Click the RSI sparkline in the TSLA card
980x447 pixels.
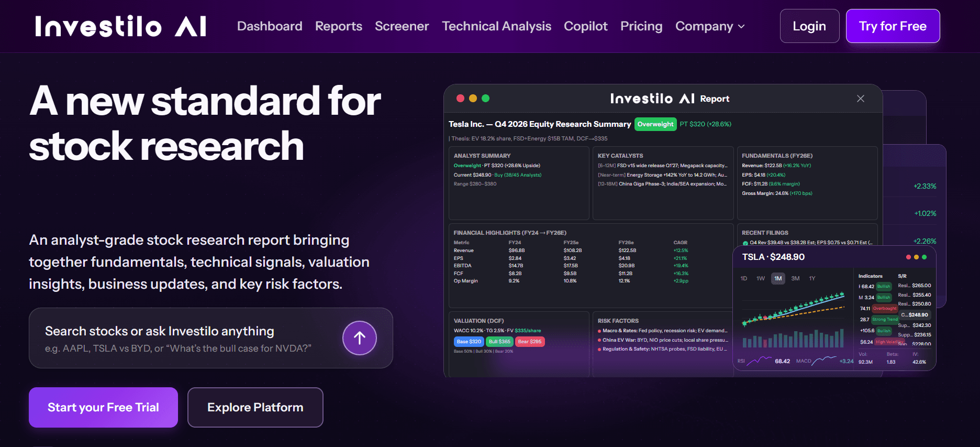[759, 361]
